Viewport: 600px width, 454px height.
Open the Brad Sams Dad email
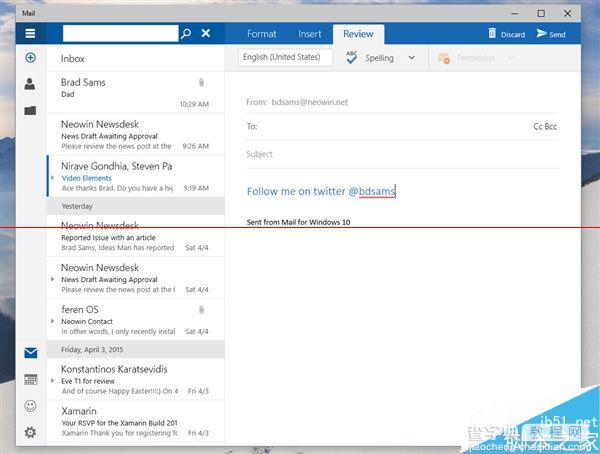(x=135, y=92)
